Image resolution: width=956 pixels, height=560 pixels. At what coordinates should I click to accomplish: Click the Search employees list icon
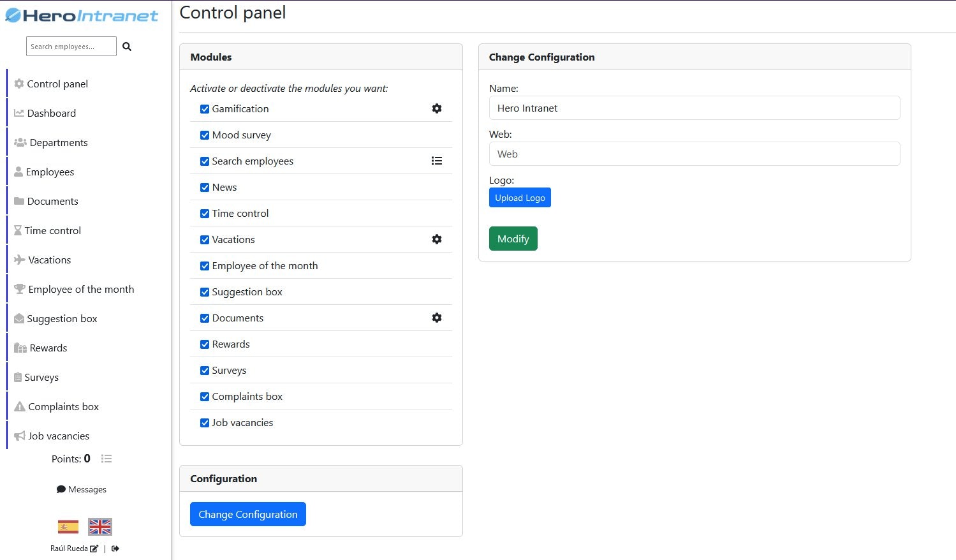(x=437, y=161)
